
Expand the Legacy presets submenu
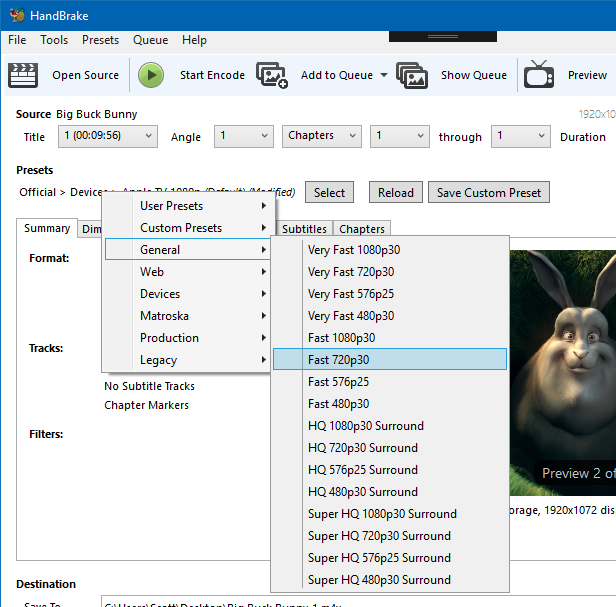pos(187,360)
